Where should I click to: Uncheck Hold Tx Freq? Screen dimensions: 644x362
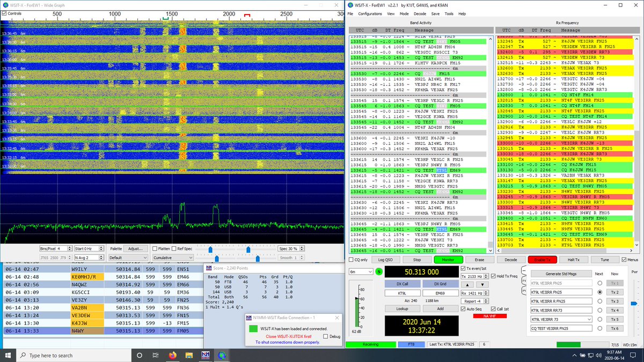pyautogui.click(x=493, y=276)
